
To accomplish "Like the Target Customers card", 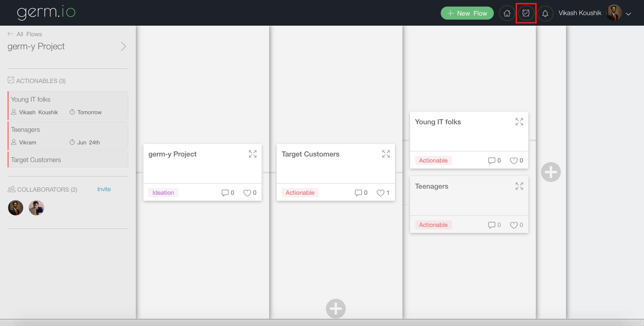I will point(380,193).
